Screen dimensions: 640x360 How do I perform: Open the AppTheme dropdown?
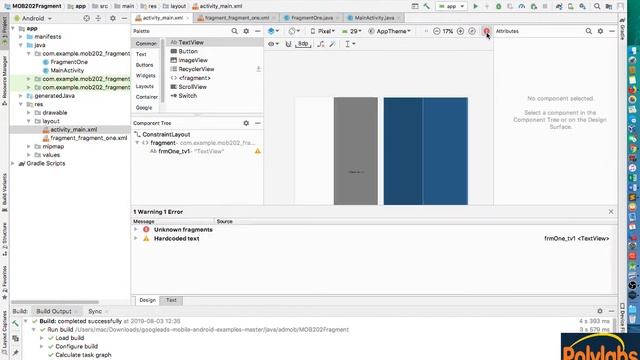(389, 31)
